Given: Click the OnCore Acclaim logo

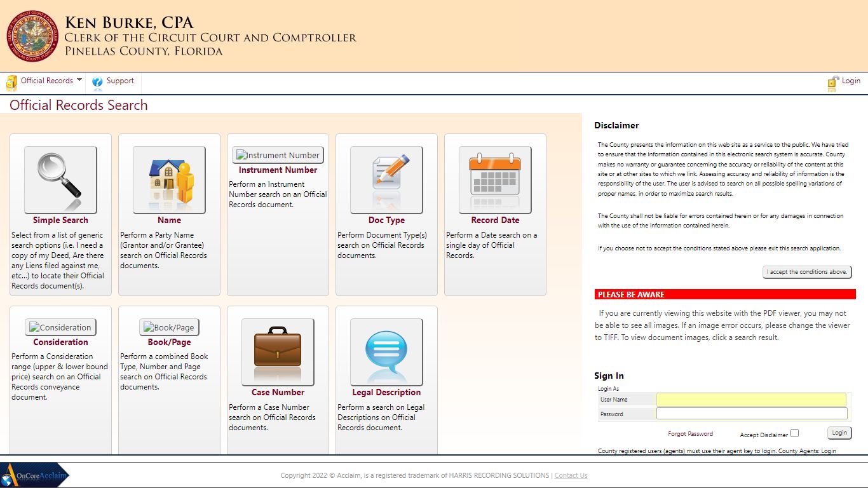Looking at the screenshot, I should coord(35,475).
